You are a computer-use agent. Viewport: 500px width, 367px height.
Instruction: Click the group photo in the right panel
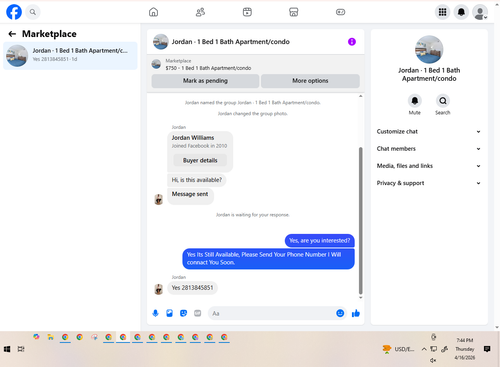(429, 49)
